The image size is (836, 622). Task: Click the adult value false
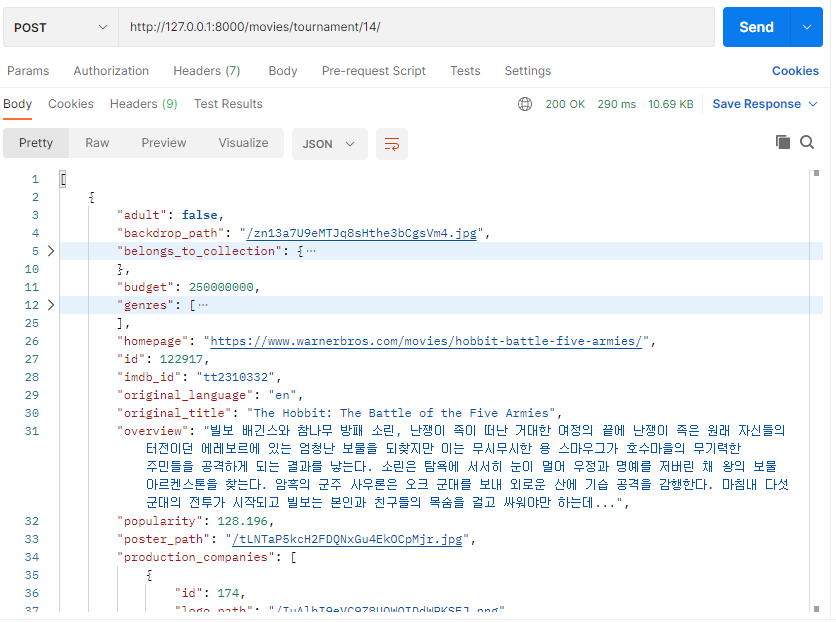pos(199,215)
